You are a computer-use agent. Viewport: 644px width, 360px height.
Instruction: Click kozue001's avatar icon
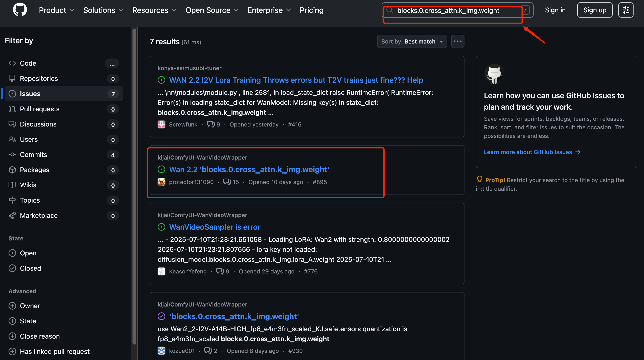click(161, 351)
